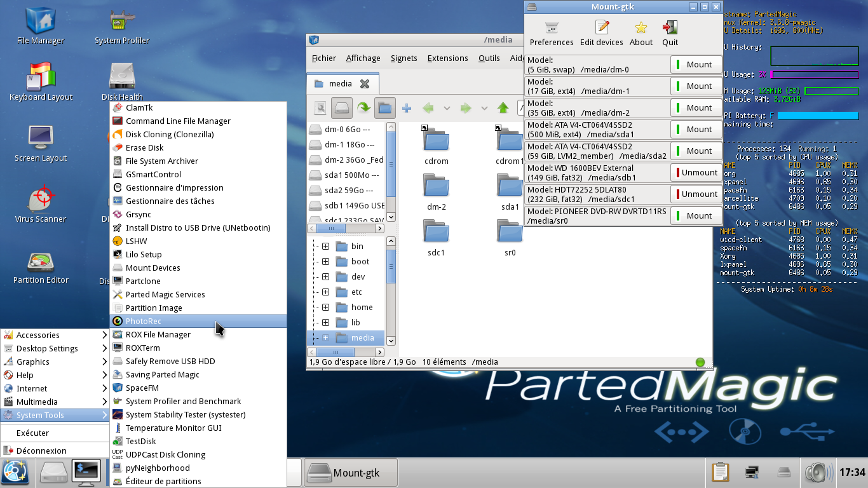Image resolution: width=868 pixels, height=488 pixels.
Task: Go forward with the right green arrow
Action: [466, 108]
